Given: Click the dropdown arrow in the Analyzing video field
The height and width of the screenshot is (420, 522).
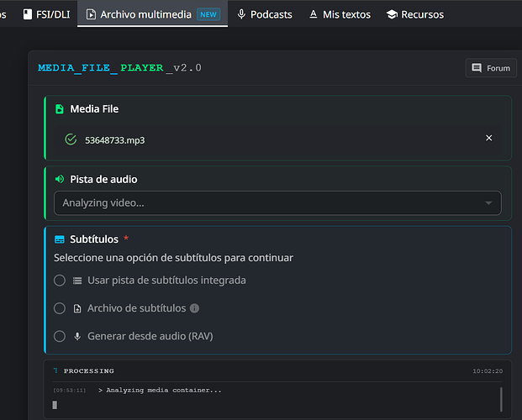Looking at the screenshot, I should tap(488, 203).
